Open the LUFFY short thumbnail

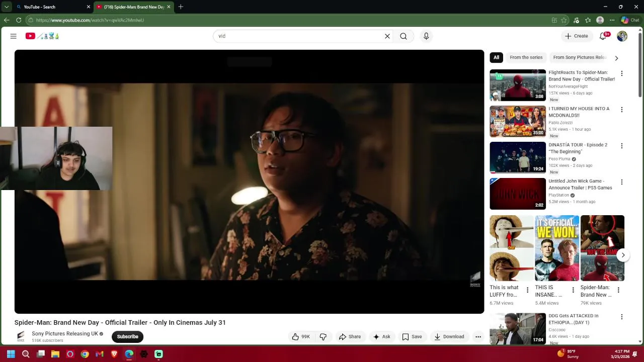coord(512,248)
